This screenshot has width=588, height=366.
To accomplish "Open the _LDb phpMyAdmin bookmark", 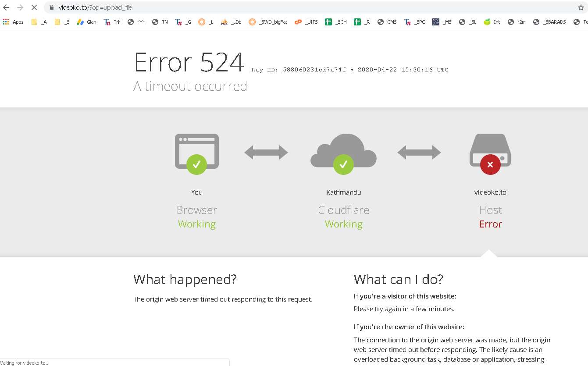I will [x=231, y=22].
